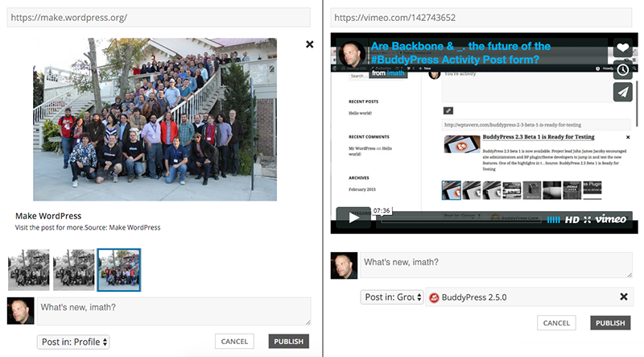Screen dimensions: 644x357
Task: Click the BuddyPress 2.5.0 group icon
Action: 434,297
